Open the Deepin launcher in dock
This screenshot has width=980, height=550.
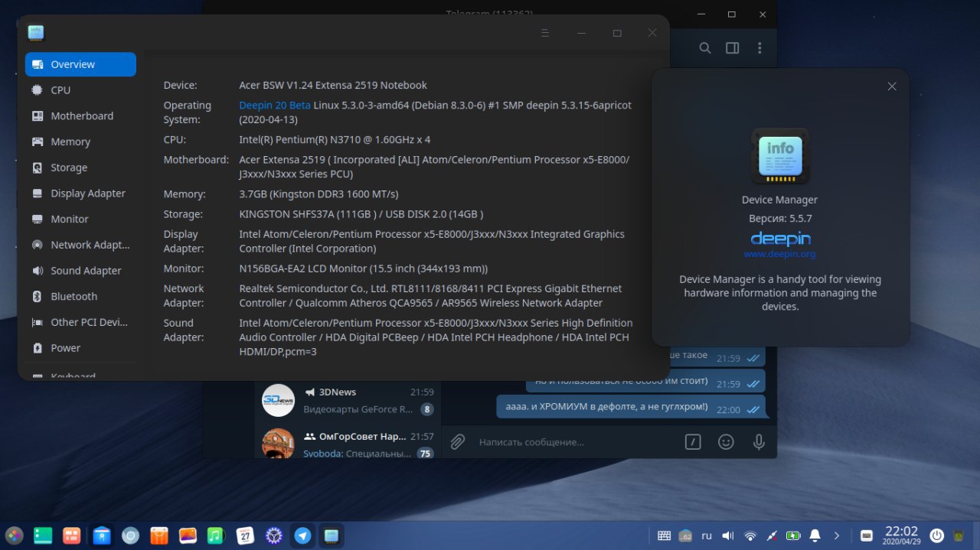(14, 535)
